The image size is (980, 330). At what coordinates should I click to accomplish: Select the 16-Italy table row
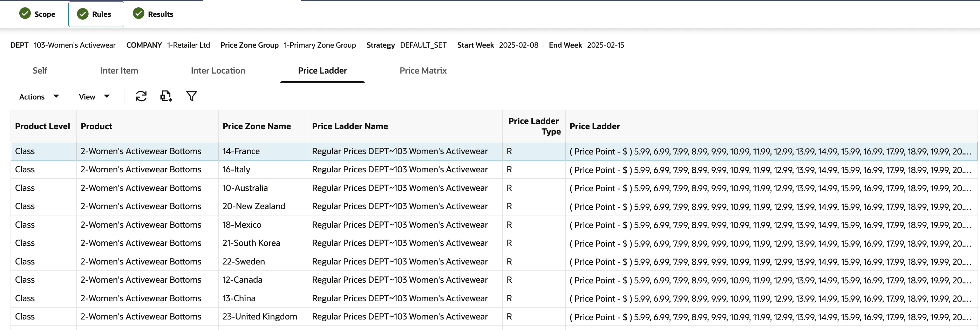pyautogui.click(x=263, y=170)
